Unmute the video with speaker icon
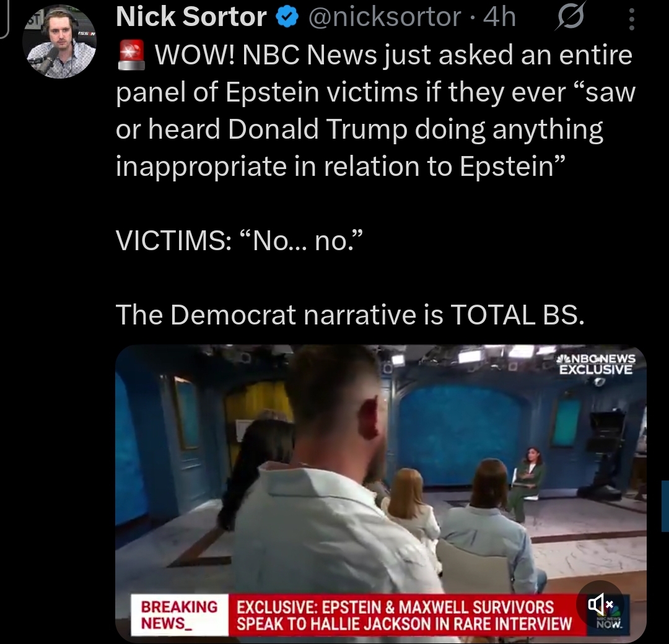Screen dimensions: 669x644 click(600, 604)
